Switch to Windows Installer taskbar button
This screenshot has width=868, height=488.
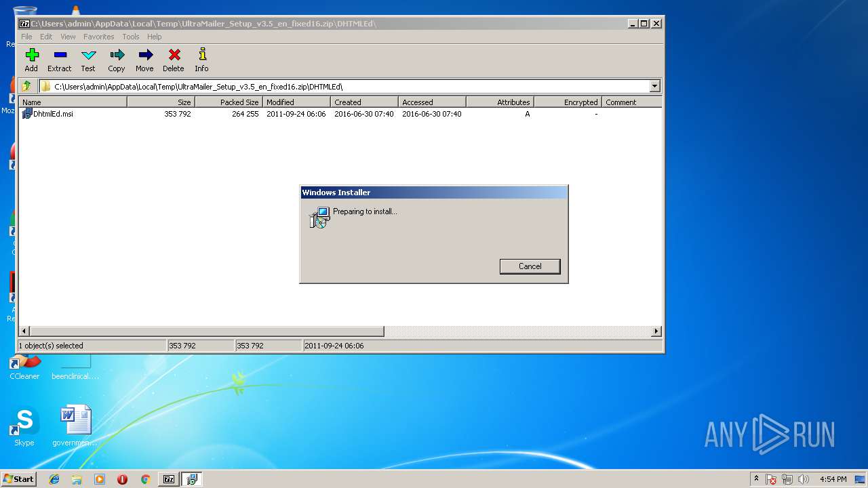click(x=192, y=479)
